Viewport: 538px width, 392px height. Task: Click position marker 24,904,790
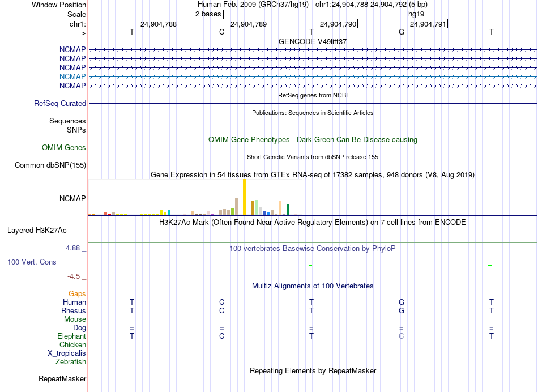pos(338,24)
